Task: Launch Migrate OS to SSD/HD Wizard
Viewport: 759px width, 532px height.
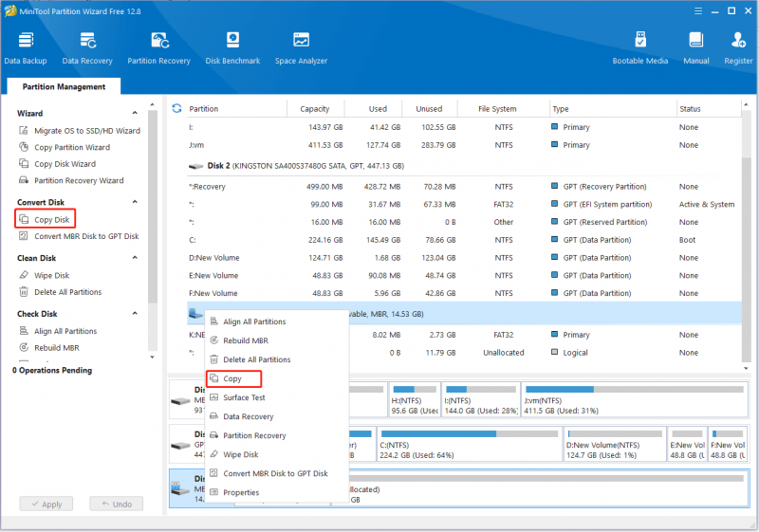Action: 80,131
